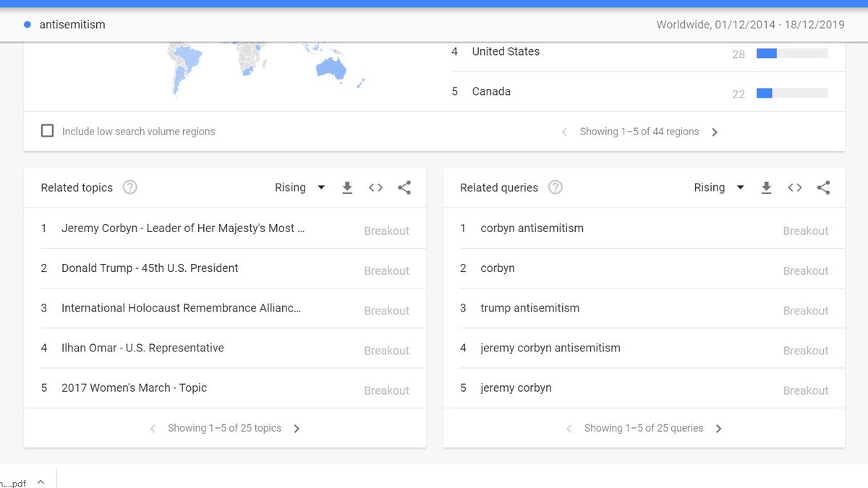Go to next page of topics
The height and width of the screenshot is (488, 868).
click(x=297, y=429)
